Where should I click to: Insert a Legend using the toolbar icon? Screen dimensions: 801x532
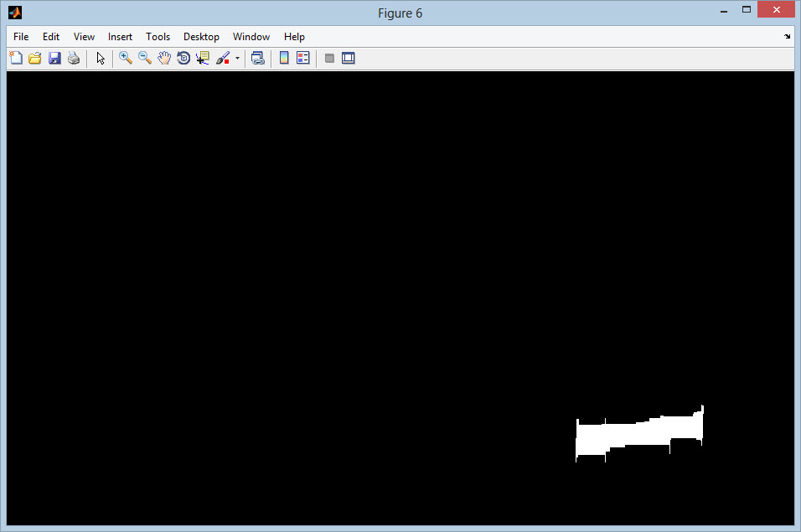(x=303, y=58)
